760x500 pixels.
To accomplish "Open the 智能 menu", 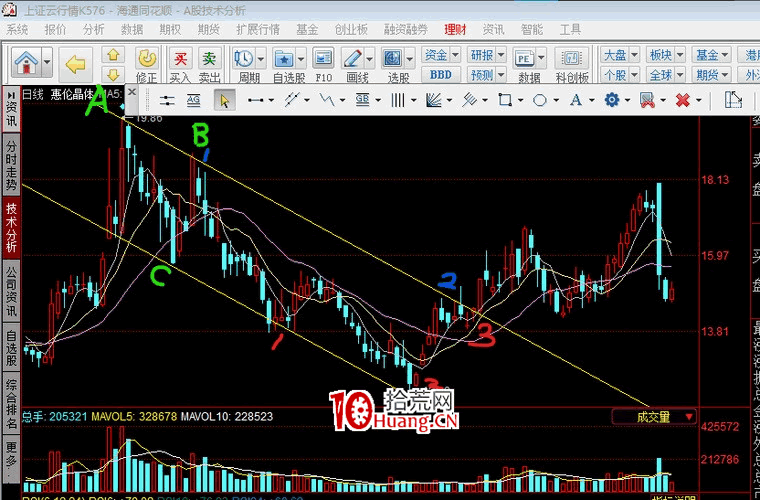I will [x=532, y=30].
